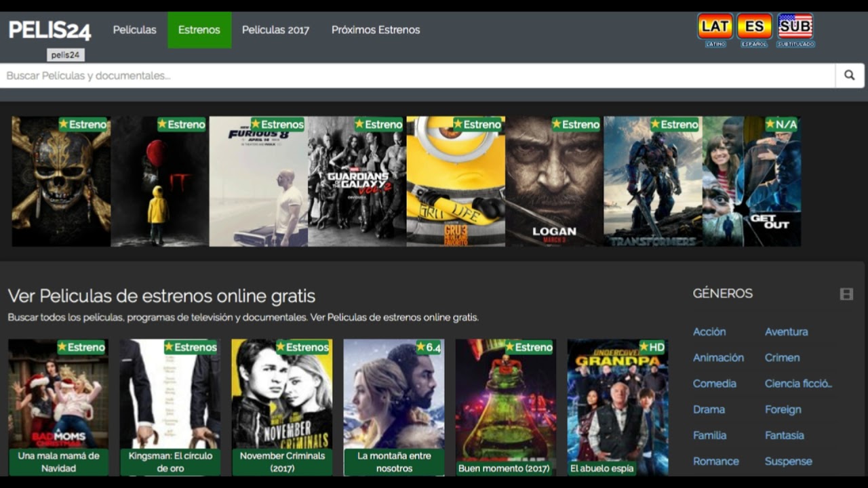The height and width of the screenshot is (488, 868).
Task: Open the pirate skull movie poster
Action: coord(61,181)
